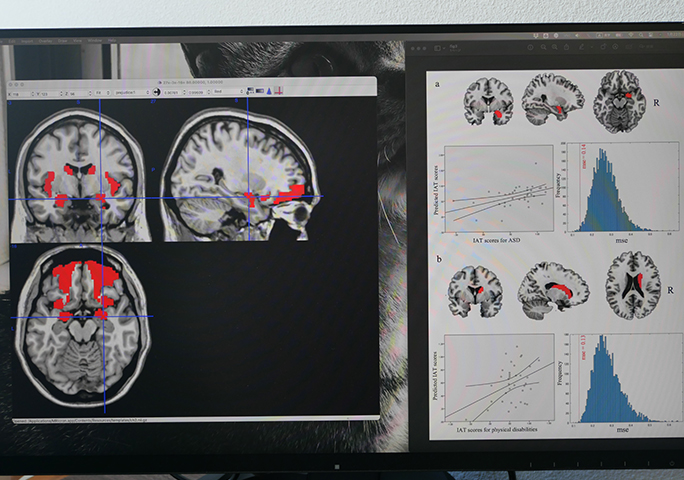Click the Share icon in Preview toolbar
Viewport: 684px width, 480px height.
[x=567, y=47]
